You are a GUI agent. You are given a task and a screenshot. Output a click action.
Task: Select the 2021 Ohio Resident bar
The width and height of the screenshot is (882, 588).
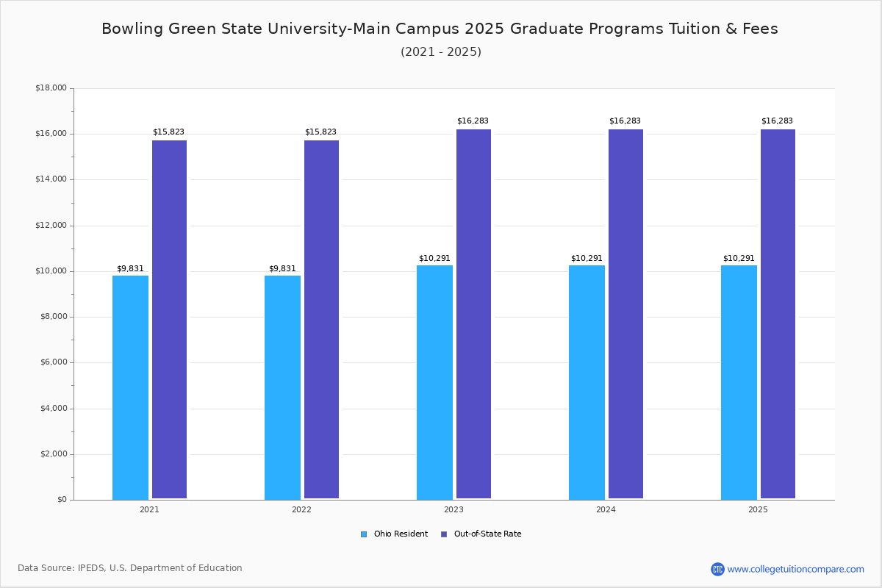coord(130,387)
